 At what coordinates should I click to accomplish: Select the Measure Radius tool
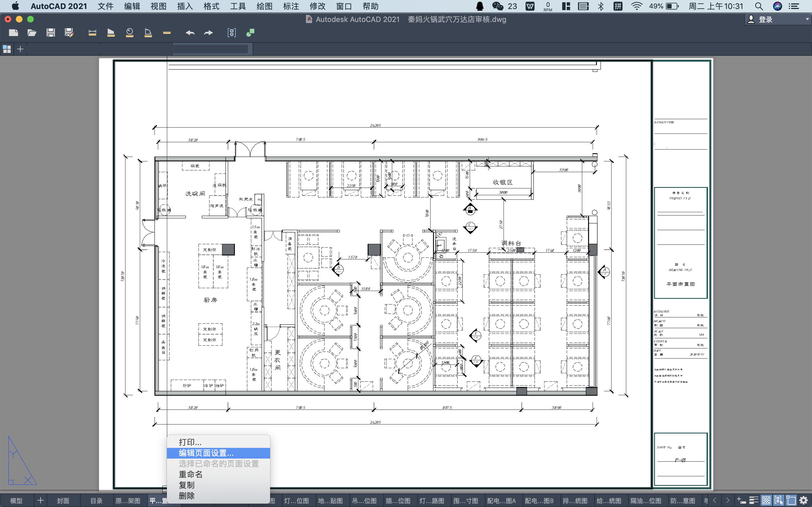coord(129,32)
